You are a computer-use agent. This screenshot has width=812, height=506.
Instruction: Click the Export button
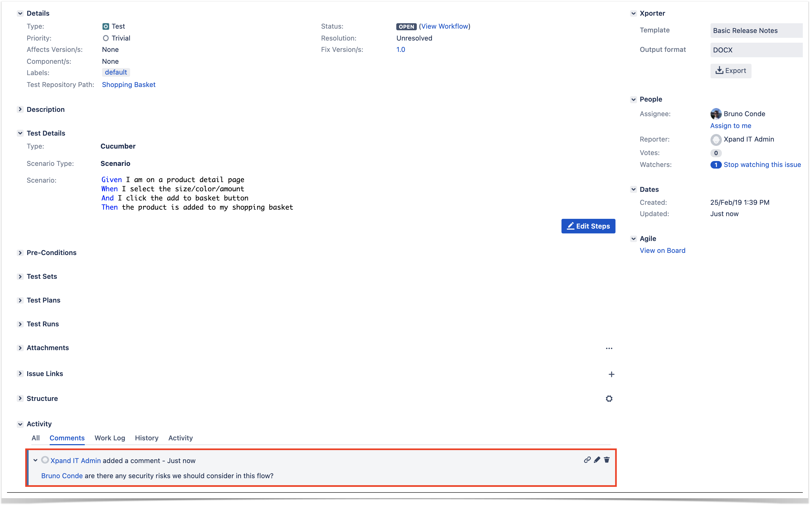(730, 71)
